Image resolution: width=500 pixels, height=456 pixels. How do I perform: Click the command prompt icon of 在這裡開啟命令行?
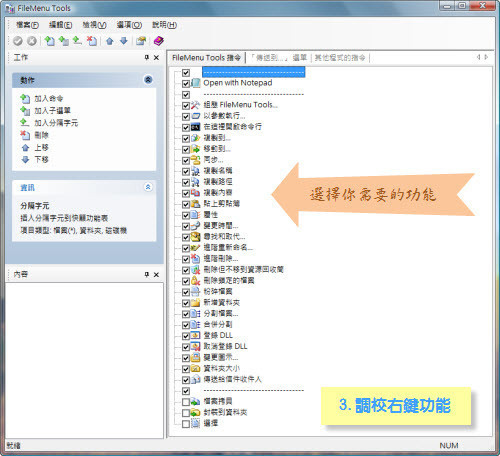coord(196,127)
